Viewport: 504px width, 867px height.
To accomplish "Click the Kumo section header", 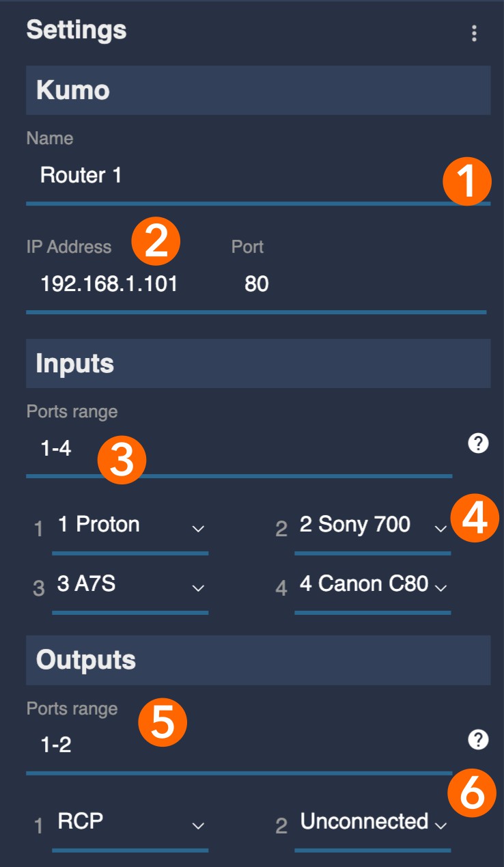I will [258, 90].
